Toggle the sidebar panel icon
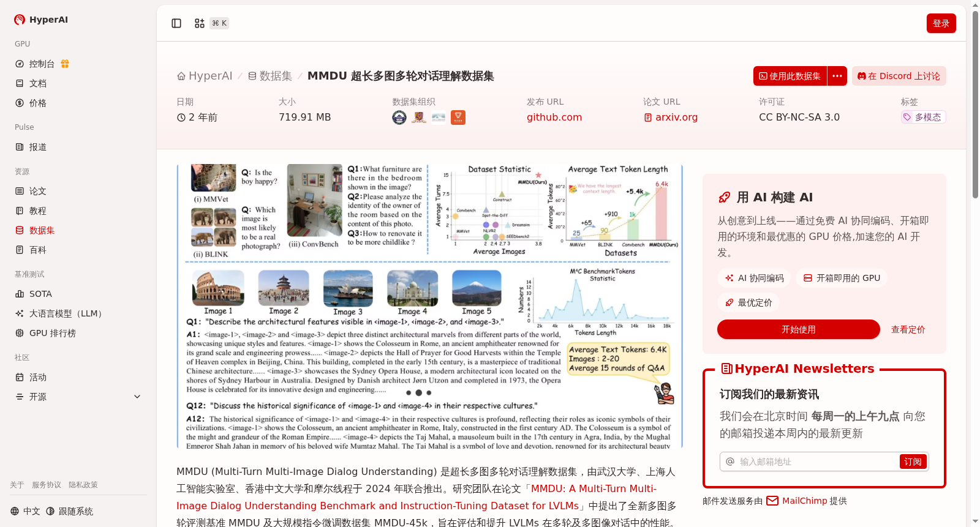This screenshot has width=980, height=527. [176, 23]
